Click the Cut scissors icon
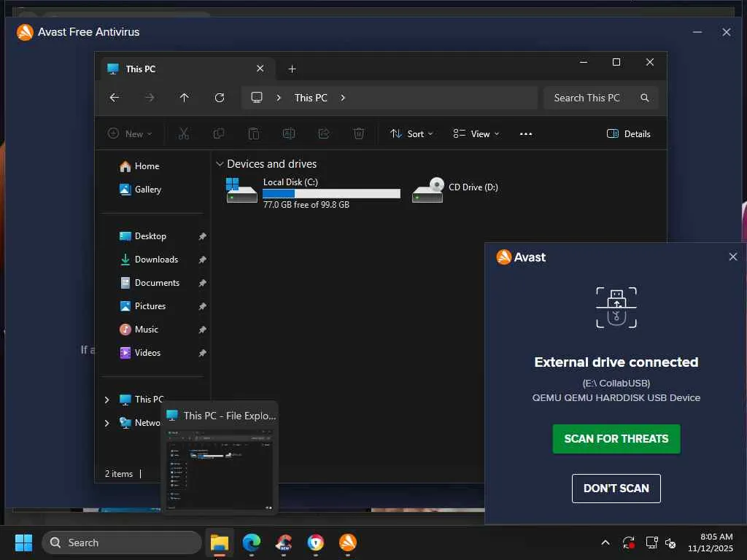Image resolution: width=747 pixels, height=560 pixels. coord(184,134)
